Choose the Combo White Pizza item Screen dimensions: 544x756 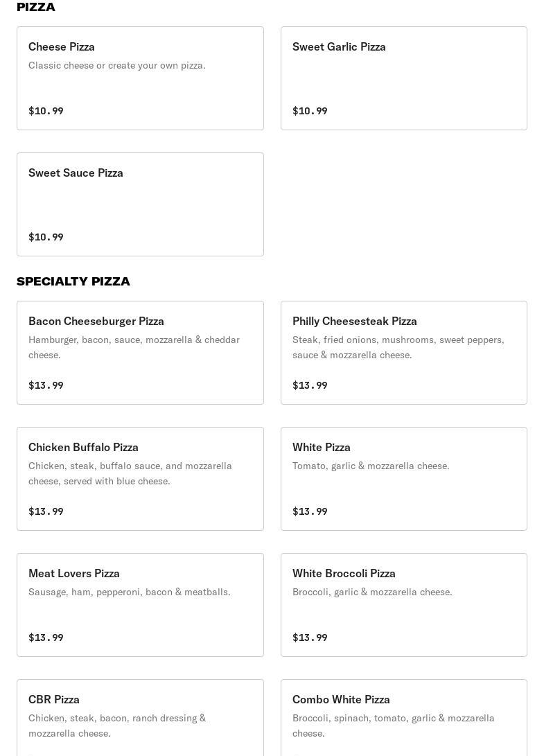point(403,717)
